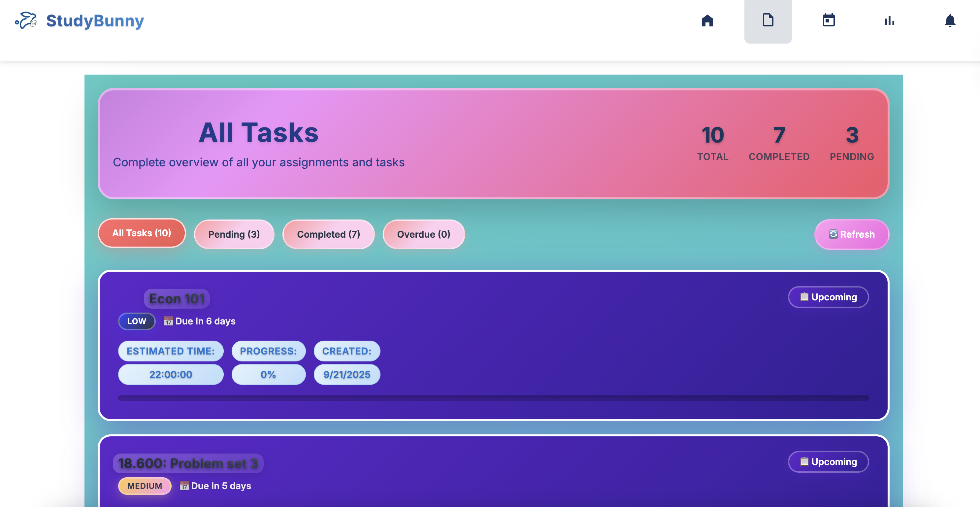Click the StudyBunny rabbit logo icon
980x507 pixels.
coord(26,20)
